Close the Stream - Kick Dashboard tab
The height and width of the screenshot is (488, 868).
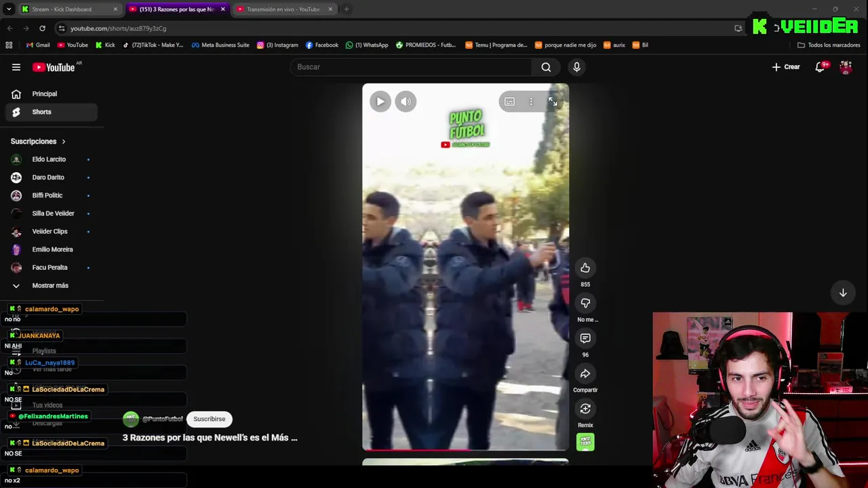(x=115, y=9)
